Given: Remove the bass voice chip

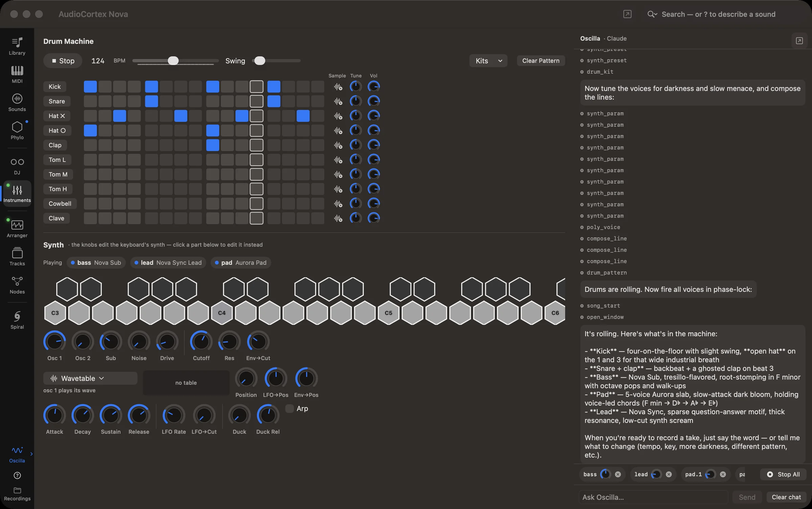Looking at the screenshot, I should 618,474.
